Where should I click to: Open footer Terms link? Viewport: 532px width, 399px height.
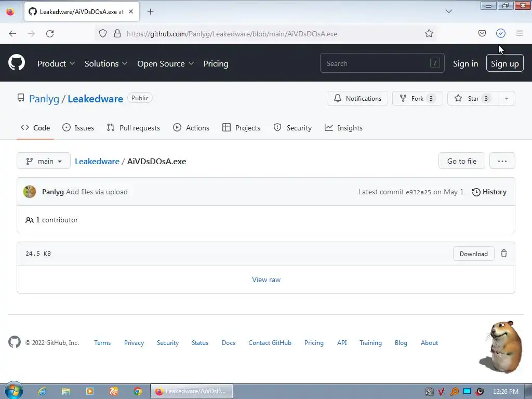click(102, 343)
